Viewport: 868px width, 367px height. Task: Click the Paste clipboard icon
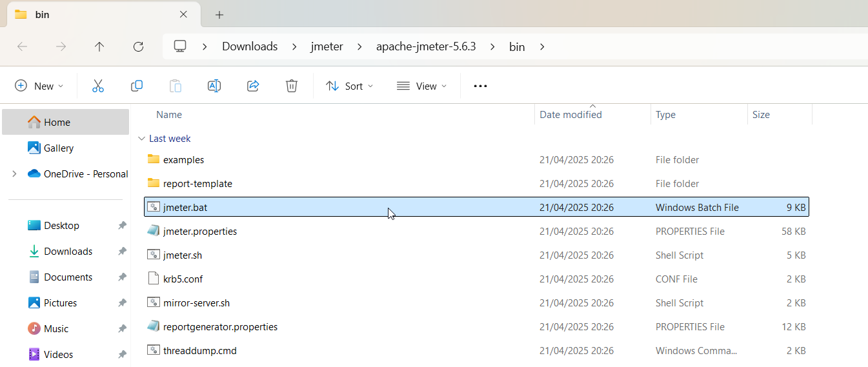(x=176, y=86)
